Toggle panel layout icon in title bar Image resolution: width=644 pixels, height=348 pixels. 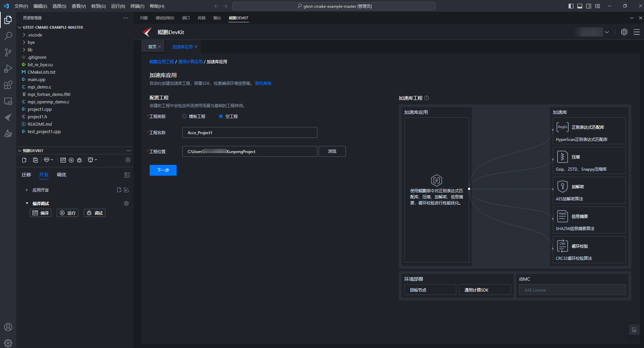pyautogui.click(x=580, y=6)
